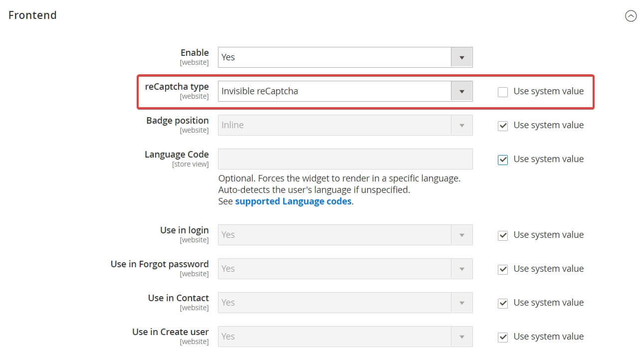Open the supported Language codes link
Screen dimensions: 644x356
(x=293, y=201)
